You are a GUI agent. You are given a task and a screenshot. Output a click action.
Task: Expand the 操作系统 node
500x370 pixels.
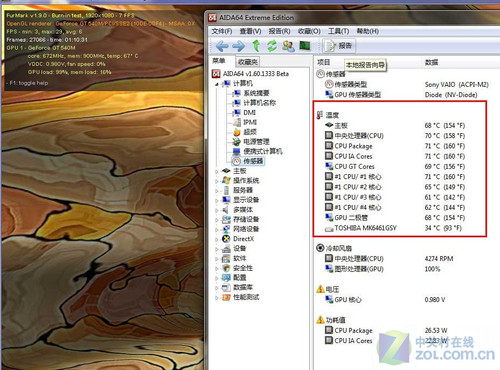(x=217, y=181)
